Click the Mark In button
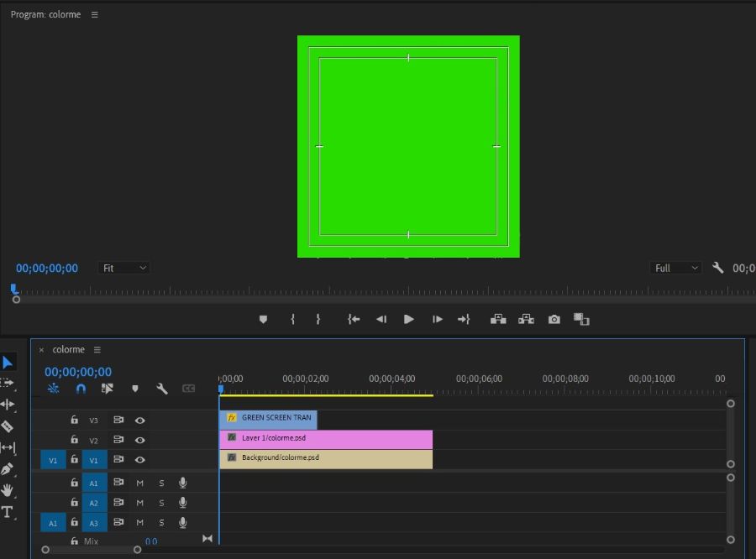This screenshot has width=756, height=559. click(x=292, y=319)
